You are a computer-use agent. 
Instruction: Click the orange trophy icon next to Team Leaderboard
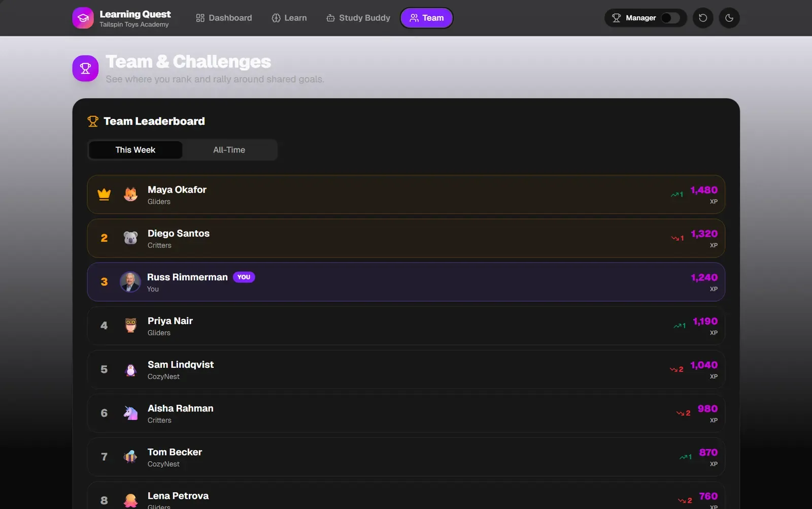pyautogui.click(x=93, y=121)
